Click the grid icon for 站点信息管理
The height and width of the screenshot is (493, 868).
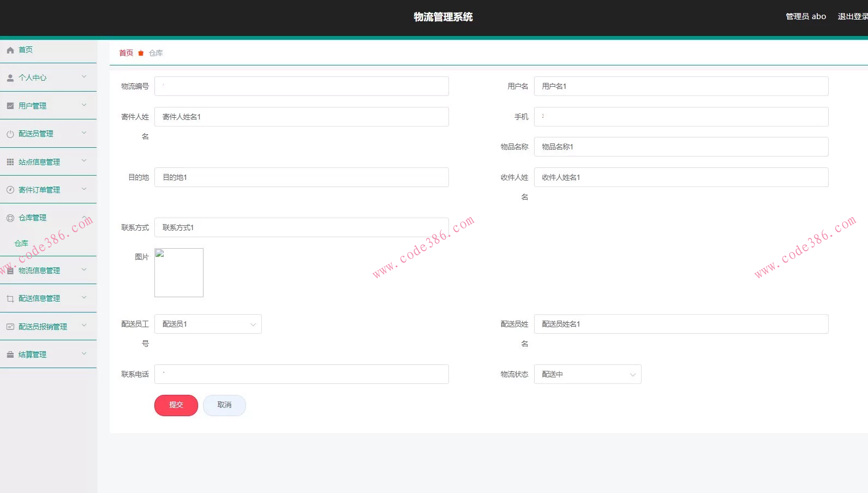tap(10, 162)
